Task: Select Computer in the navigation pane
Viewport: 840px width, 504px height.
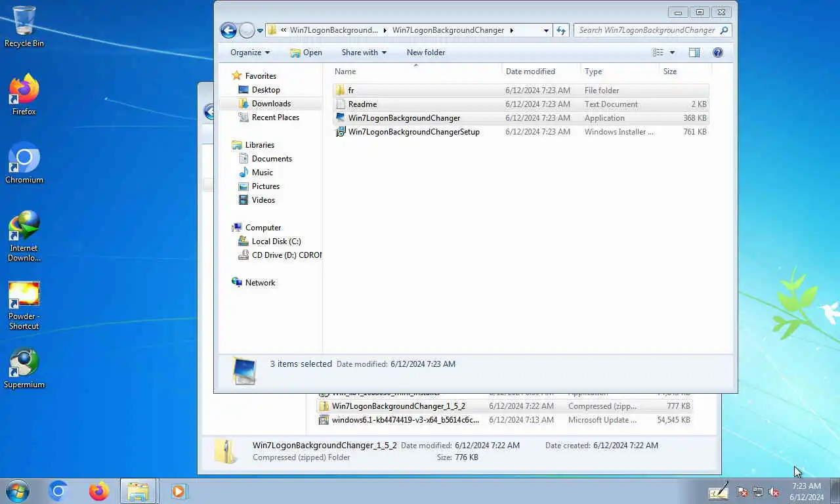Action: (x=263, y=228)
